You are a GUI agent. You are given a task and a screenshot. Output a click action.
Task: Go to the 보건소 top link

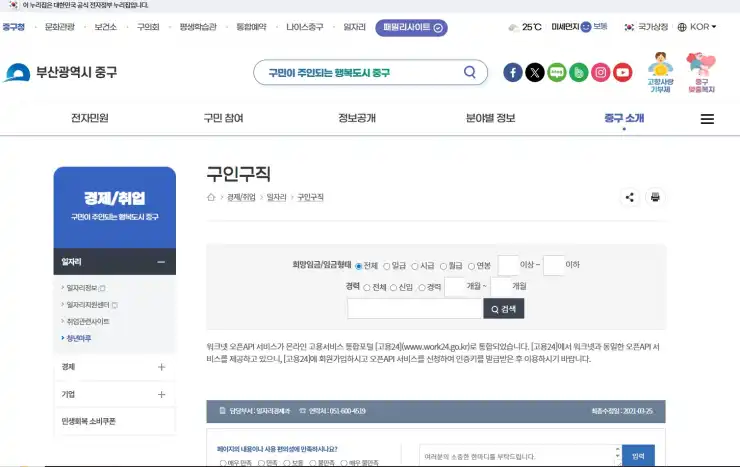point(105,27)
